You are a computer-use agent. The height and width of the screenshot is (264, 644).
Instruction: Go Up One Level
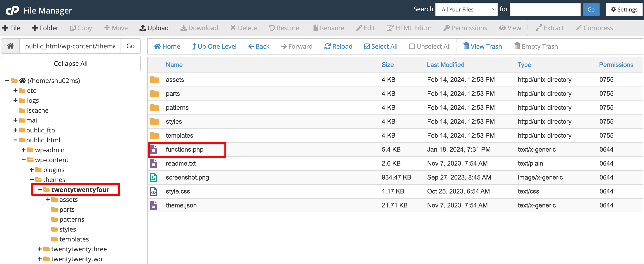[214, 46]
